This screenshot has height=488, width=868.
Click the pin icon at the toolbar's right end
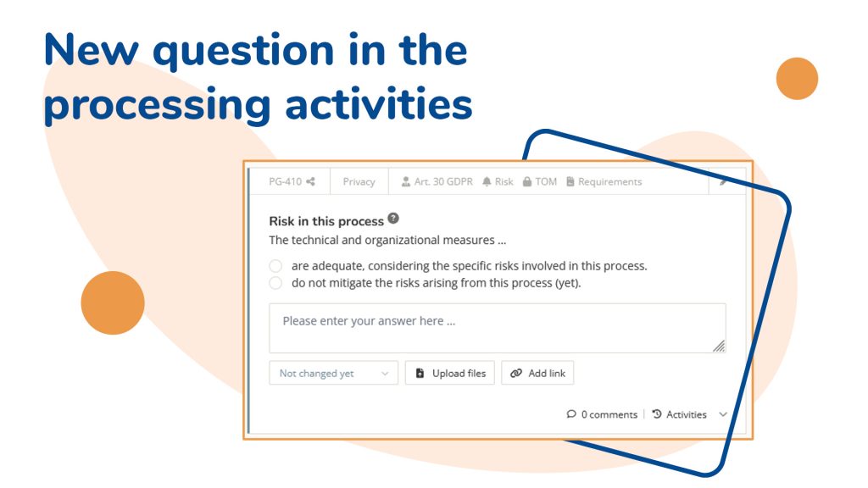pyautogui.click(x=721, y=181)
